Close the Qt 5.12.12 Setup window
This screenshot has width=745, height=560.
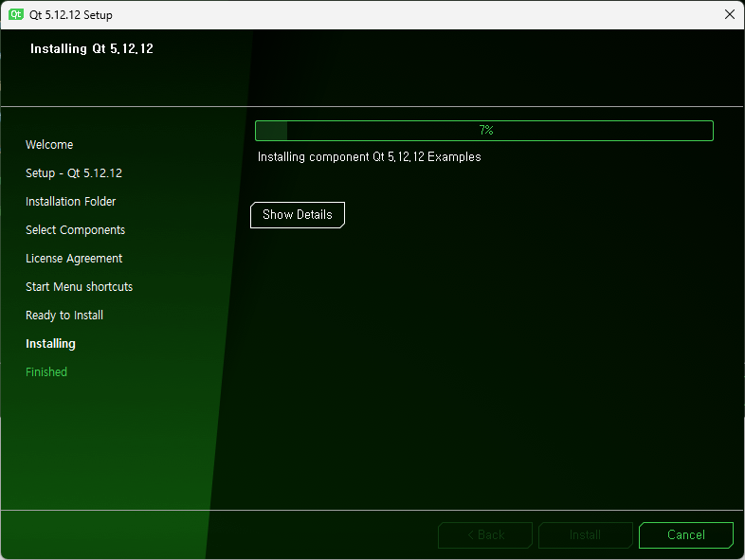(730, 14)
